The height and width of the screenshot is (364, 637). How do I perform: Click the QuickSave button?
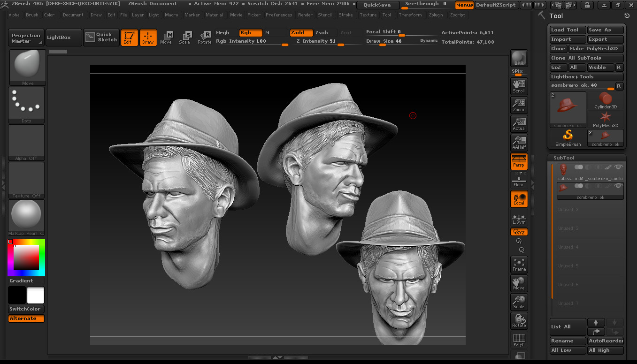tap(377, 5)
